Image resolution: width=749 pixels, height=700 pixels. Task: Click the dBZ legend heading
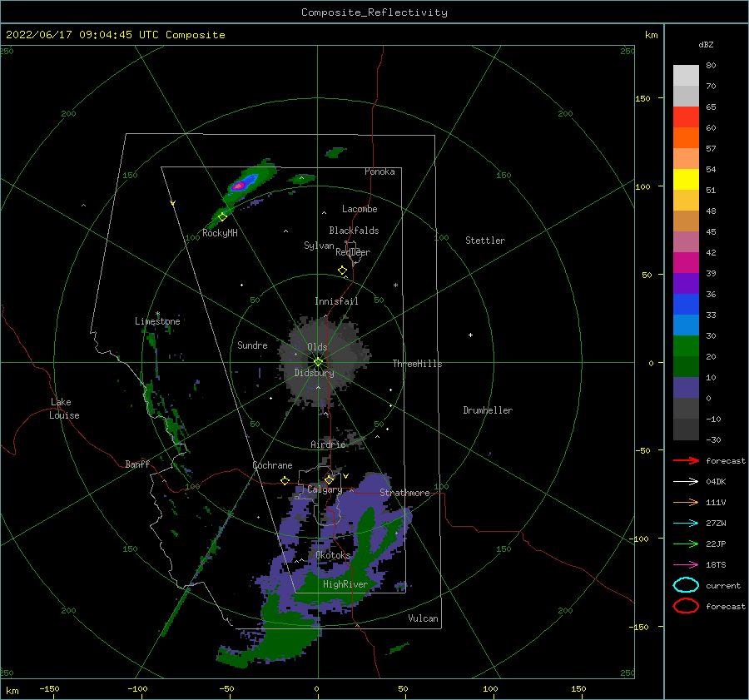coord(706,44)
